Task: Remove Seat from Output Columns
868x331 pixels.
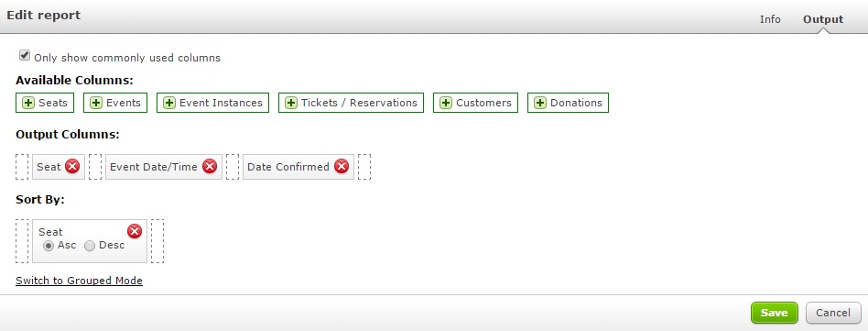Action: [x=72, y=166]
